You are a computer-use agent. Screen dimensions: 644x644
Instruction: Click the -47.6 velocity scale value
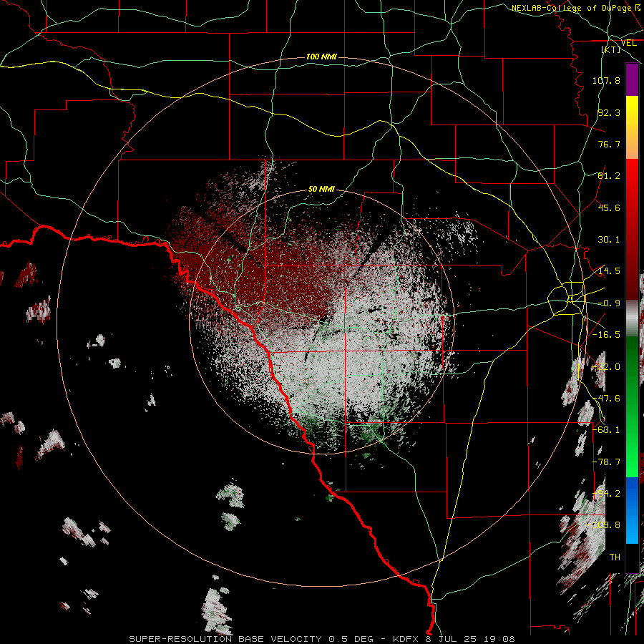coord(606,399)
